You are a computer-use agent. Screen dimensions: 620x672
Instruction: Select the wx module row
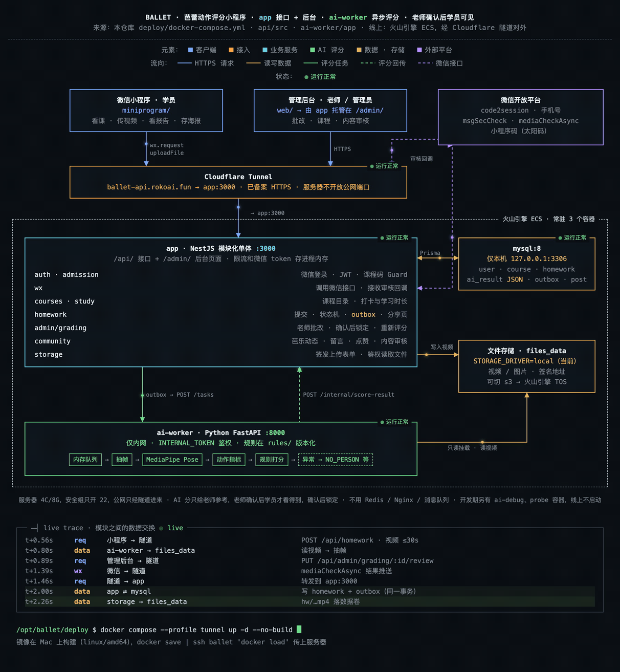pyautogui.click(x=221, y=288)
